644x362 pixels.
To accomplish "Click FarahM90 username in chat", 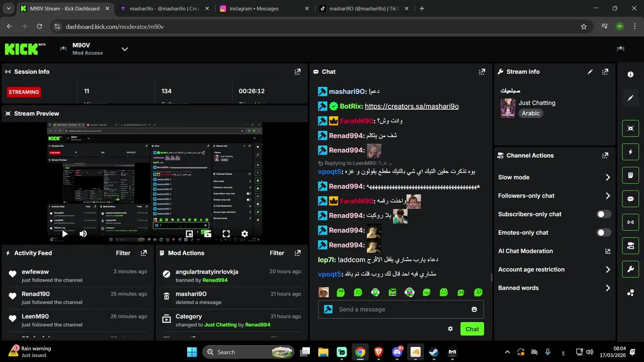I will click(357, 121).
